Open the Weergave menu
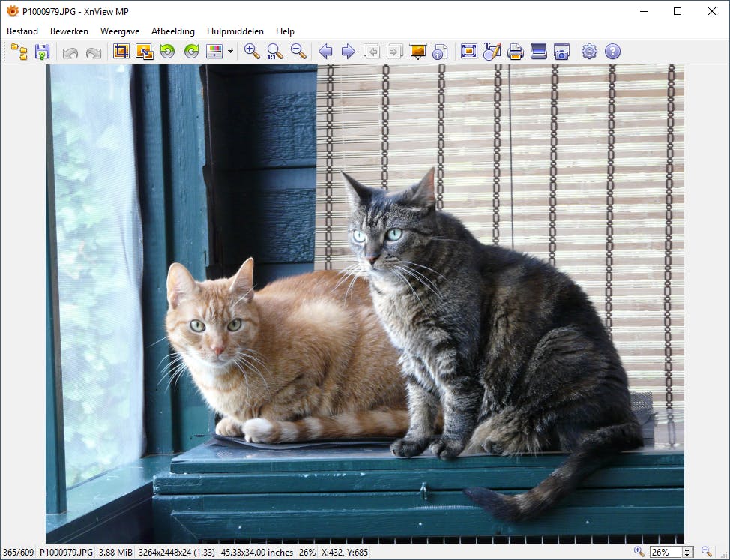 pyautogui.click(x=120, y=31)
